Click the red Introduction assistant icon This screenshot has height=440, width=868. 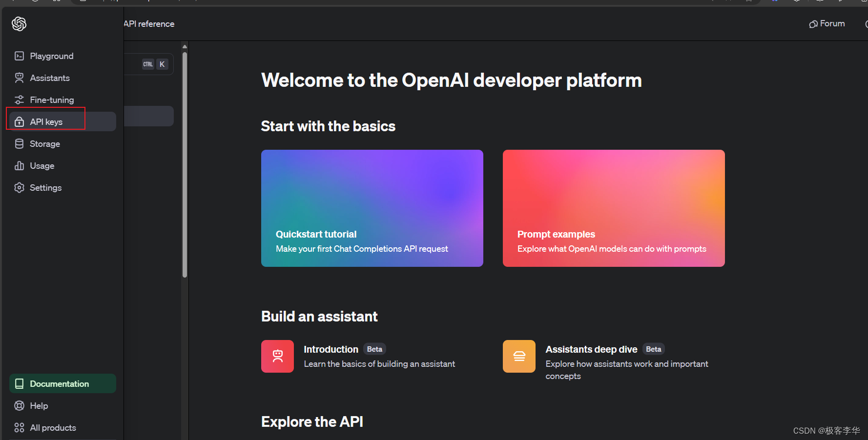coord(277,356)
